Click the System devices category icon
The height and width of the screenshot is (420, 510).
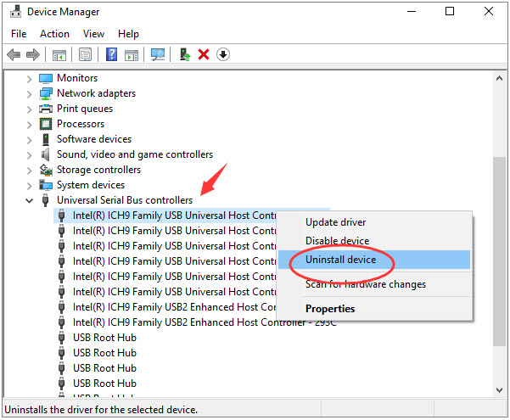46,185
